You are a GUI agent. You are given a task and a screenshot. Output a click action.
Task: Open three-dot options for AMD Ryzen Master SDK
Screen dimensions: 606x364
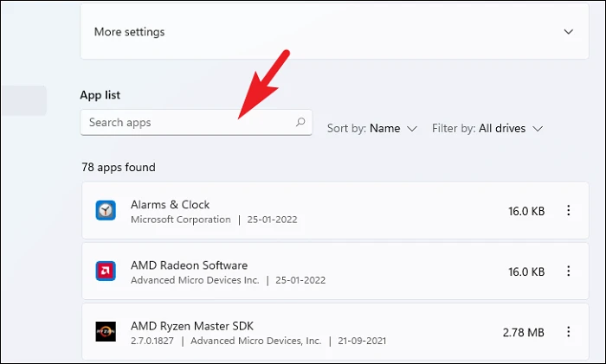tap(568, 331)
